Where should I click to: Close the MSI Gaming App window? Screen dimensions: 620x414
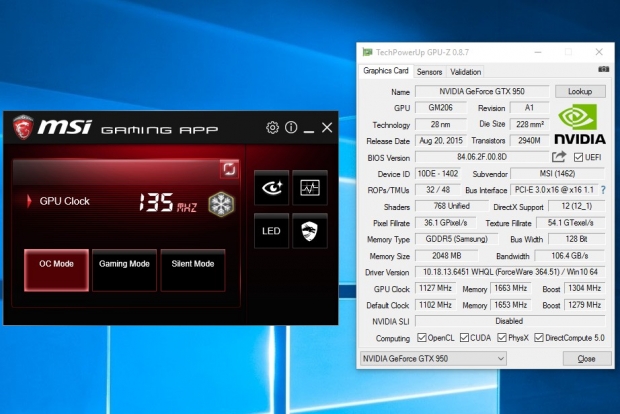(x=327, y=128)
